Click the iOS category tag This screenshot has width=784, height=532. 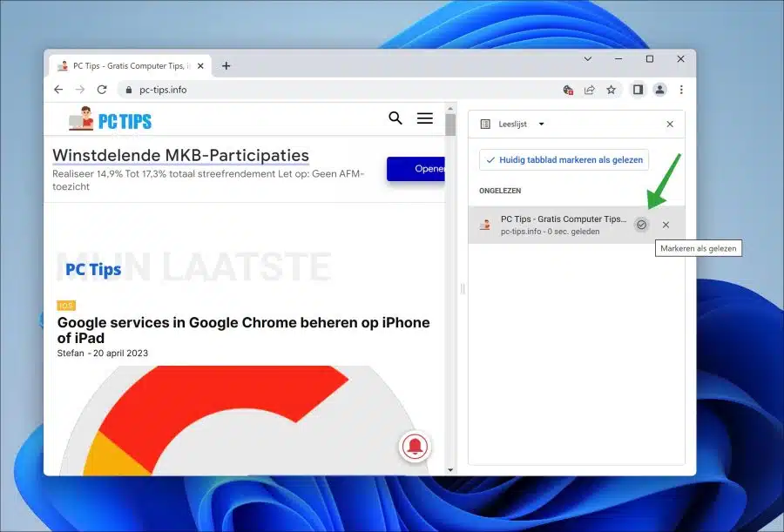click(x=66, y=306)
